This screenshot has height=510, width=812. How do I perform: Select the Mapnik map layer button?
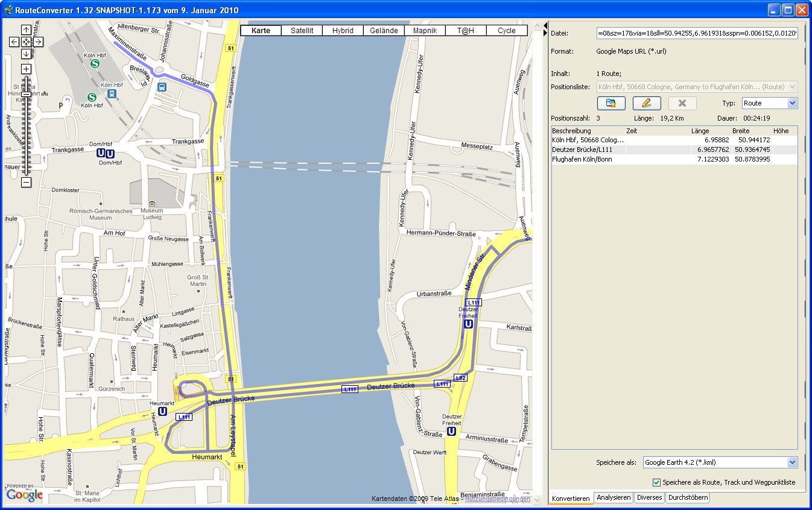[425, 31]
